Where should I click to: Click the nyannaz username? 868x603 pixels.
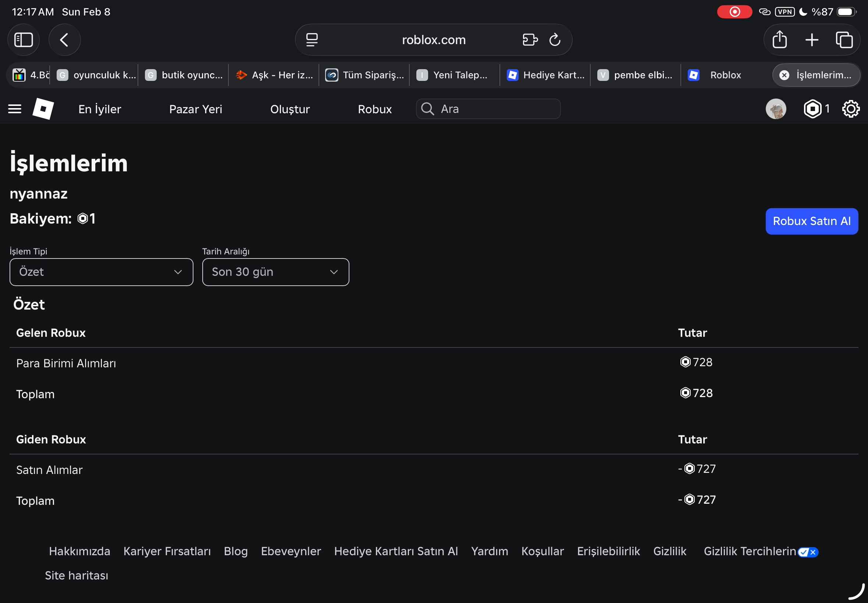(x=39, y=194)
